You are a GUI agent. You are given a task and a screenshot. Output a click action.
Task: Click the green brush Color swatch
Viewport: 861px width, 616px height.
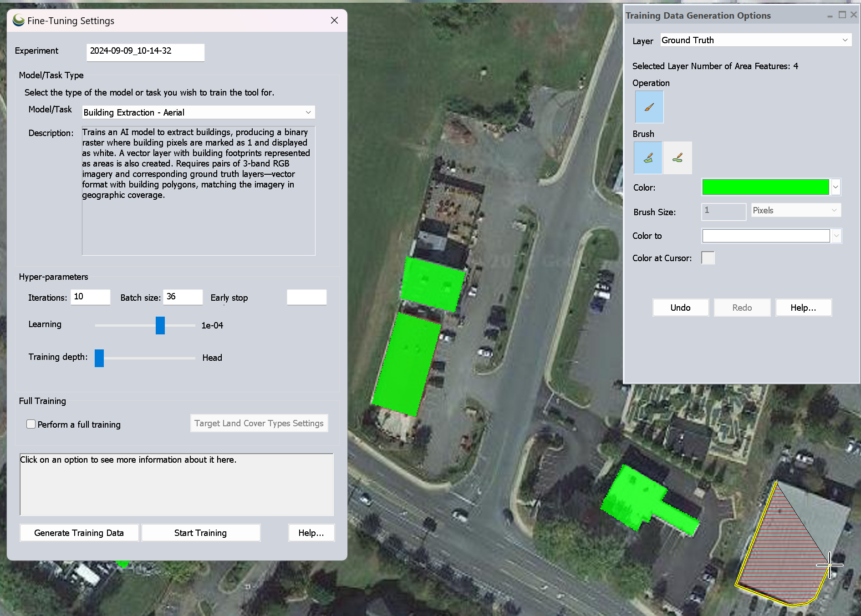click(x=766, y=187)
